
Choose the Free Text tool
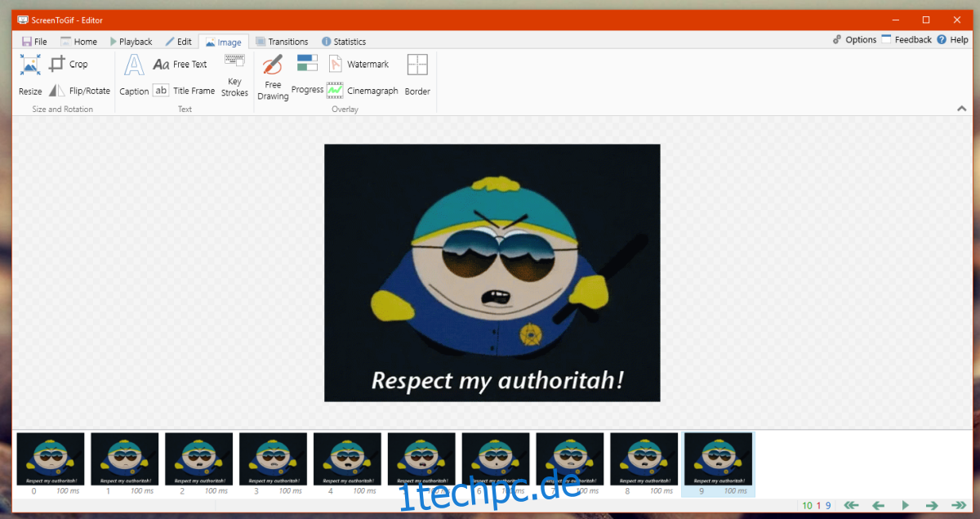pyautogui.click(x=180, y=64)
